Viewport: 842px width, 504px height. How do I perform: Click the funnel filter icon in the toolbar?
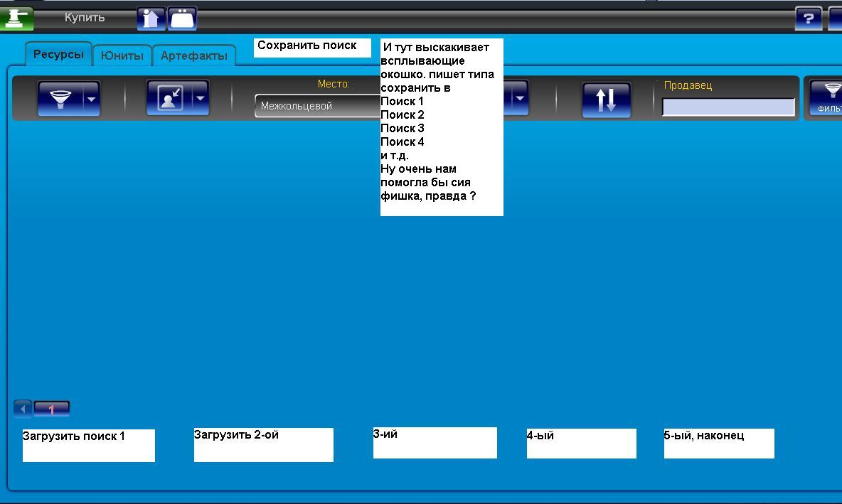pyautogui.click(x=60, y=98)
